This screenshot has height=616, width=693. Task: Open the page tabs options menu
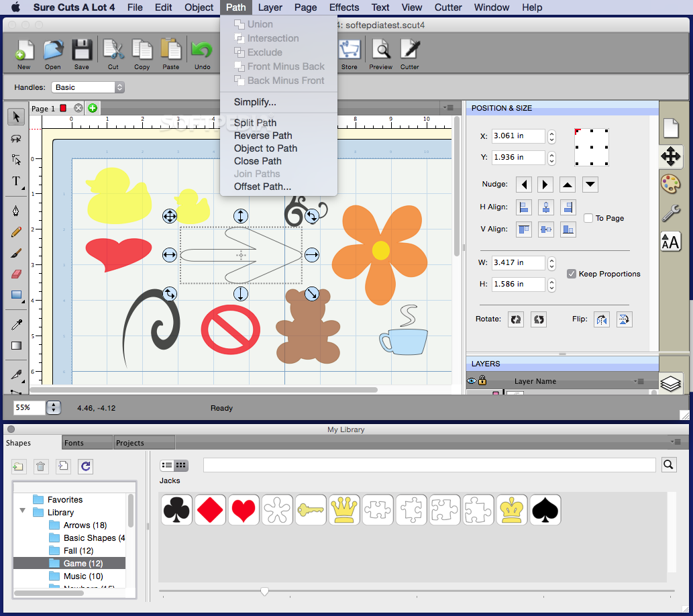pyautogui.click(x=448, y=107)
